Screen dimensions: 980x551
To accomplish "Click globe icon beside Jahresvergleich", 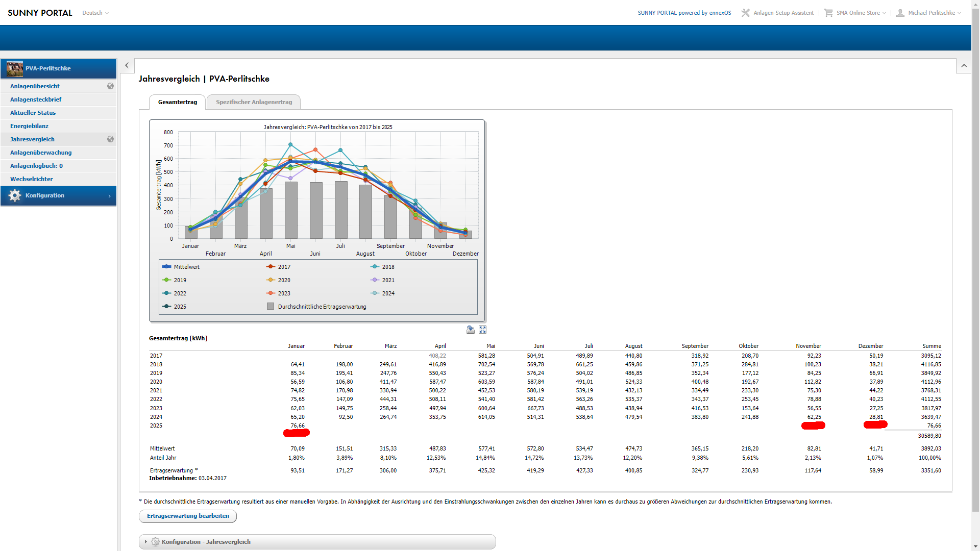I will pos(110,139).
